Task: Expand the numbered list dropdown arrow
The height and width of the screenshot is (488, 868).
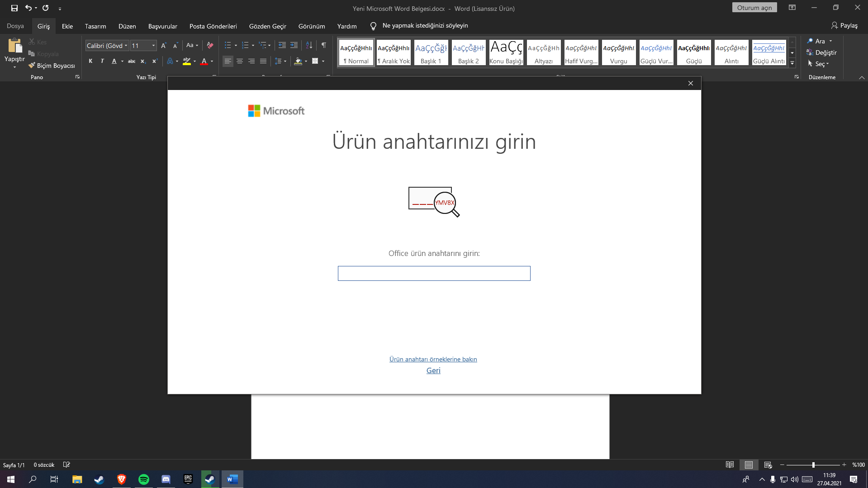Action: pos(253,45)
